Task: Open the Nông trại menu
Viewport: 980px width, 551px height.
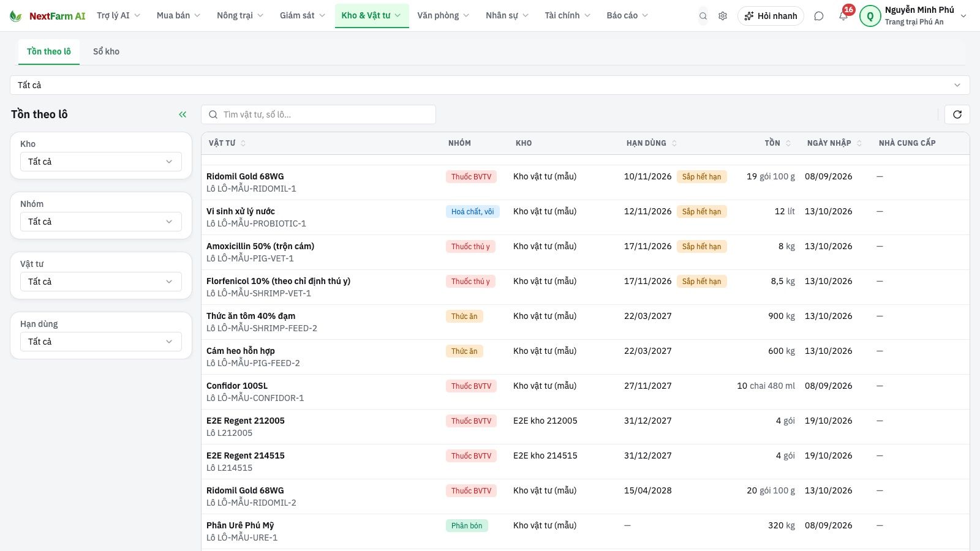Action: pyautogui.click(x=240, y=16)
